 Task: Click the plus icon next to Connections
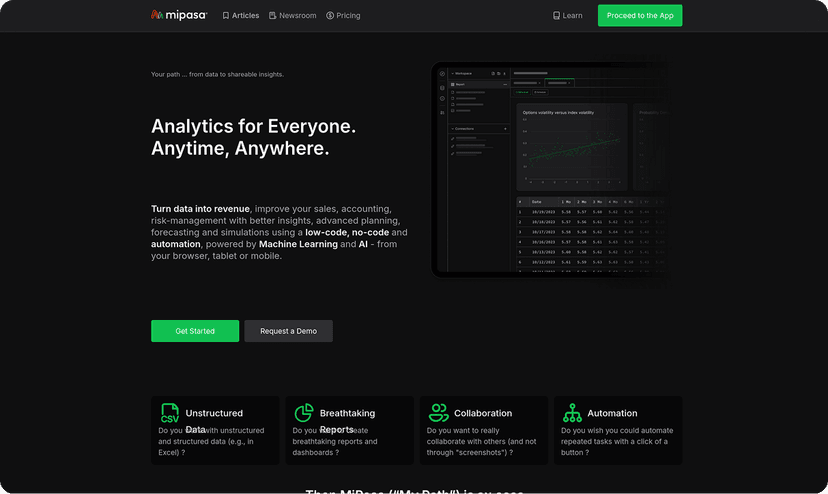click(503, 129)
